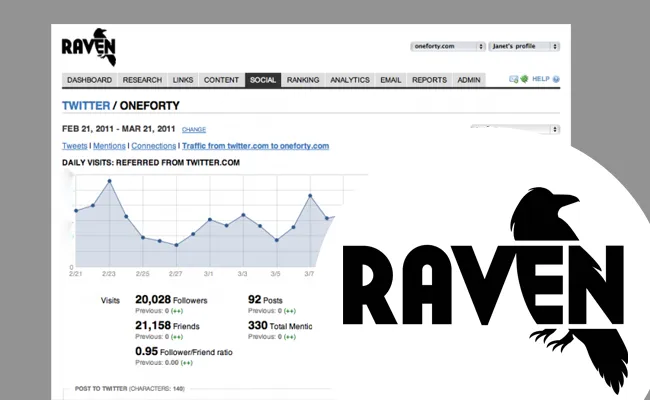Click the lowest chart data point at 2/27
This screenshot has height=400, width=650.
click(176, 245)
